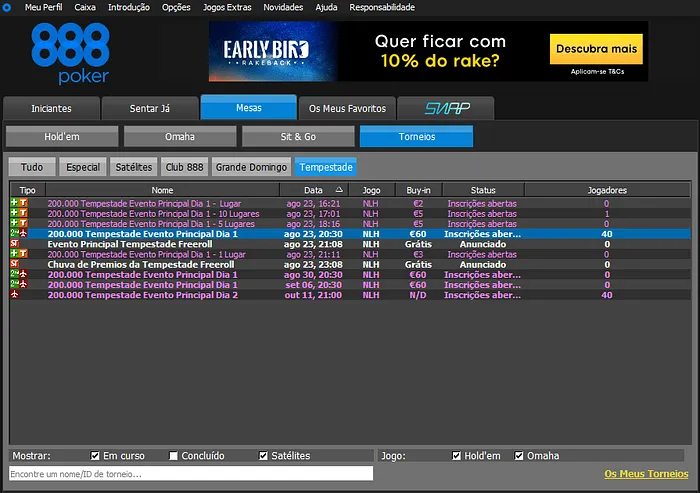This screenshot has height=493, width=700.
Task: Sort the table by the Buy-in column header
Action: click(418, 190)
